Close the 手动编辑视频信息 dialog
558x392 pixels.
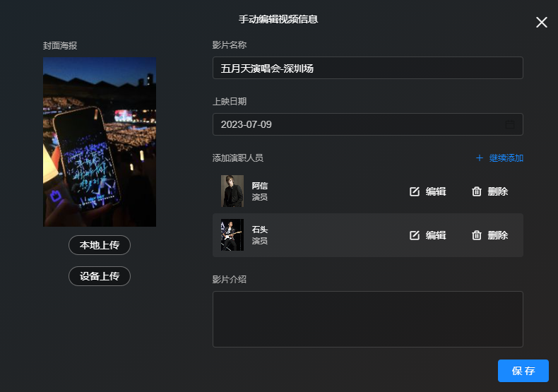point(542,22)
